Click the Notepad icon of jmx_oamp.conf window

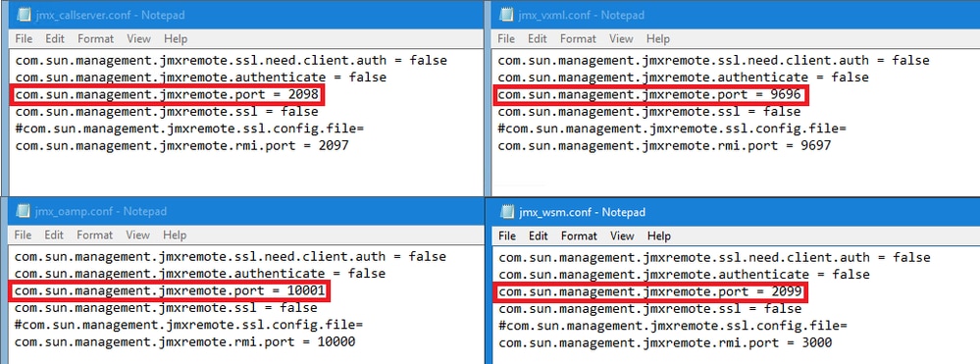24,211
